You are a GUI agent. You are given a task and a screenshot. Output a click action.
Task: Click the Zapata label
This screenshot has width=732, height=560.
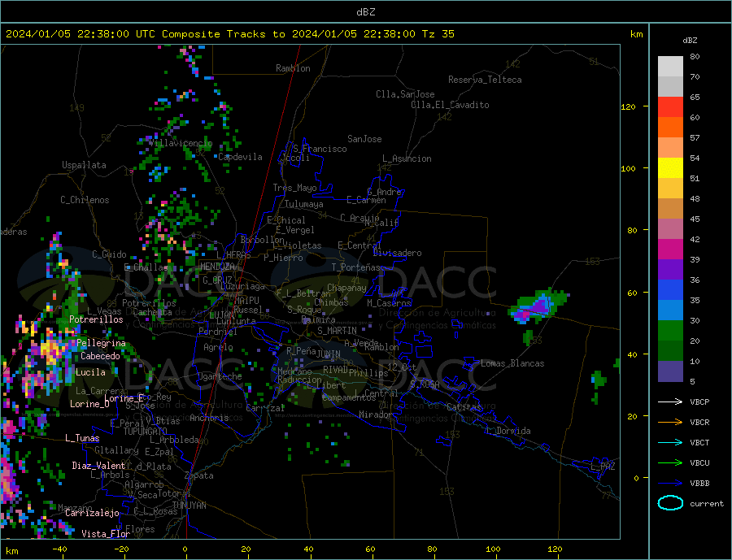pos(199,475)
